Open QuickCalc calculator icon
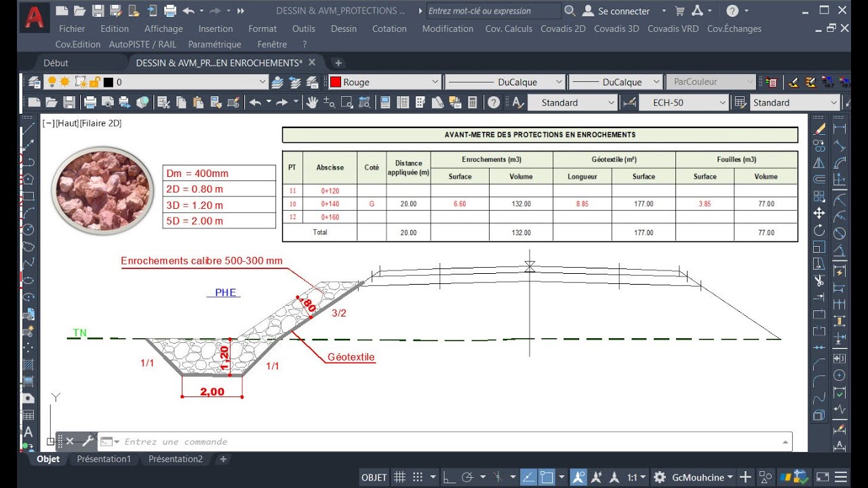Image resolution: width=868 pixels, height=488 pixels. click(x=473, y=102)
